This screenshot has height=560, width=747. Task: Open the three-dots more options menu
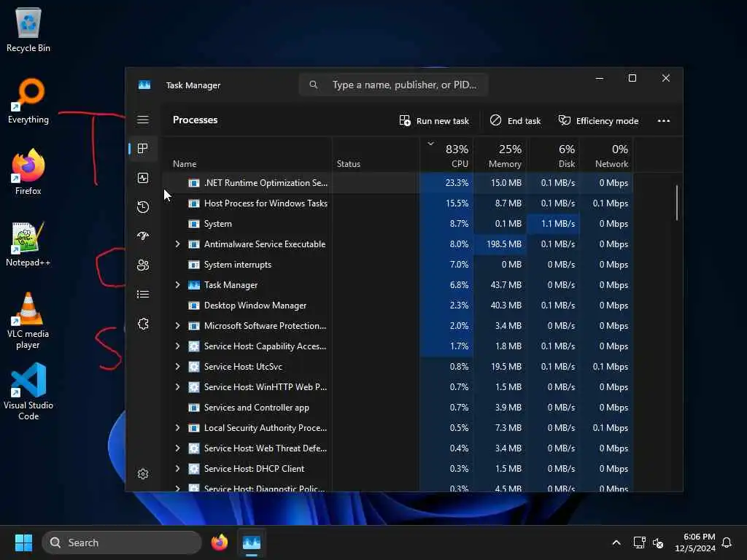tap(664, 120)
